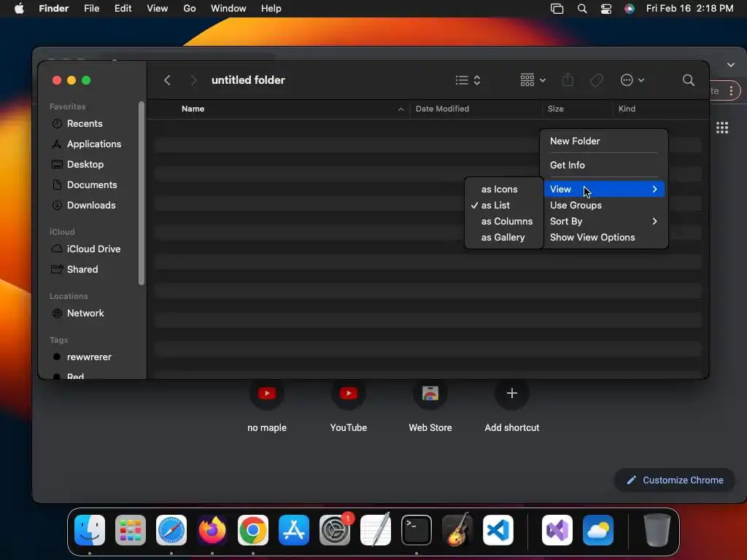Click the Finder back navigation arrow
Viewport: 747px width, 560px height.
point(167,80)
